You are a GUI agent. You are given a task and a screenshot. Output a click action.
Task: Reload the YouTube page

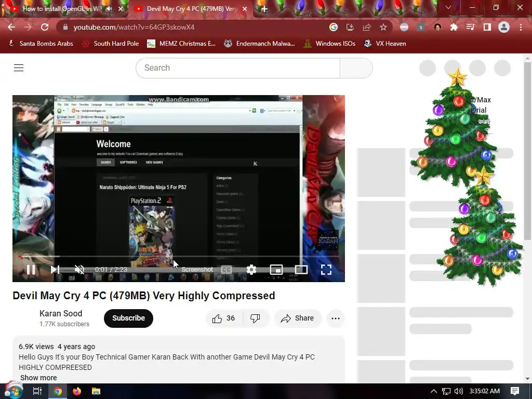tap(45, 27)
